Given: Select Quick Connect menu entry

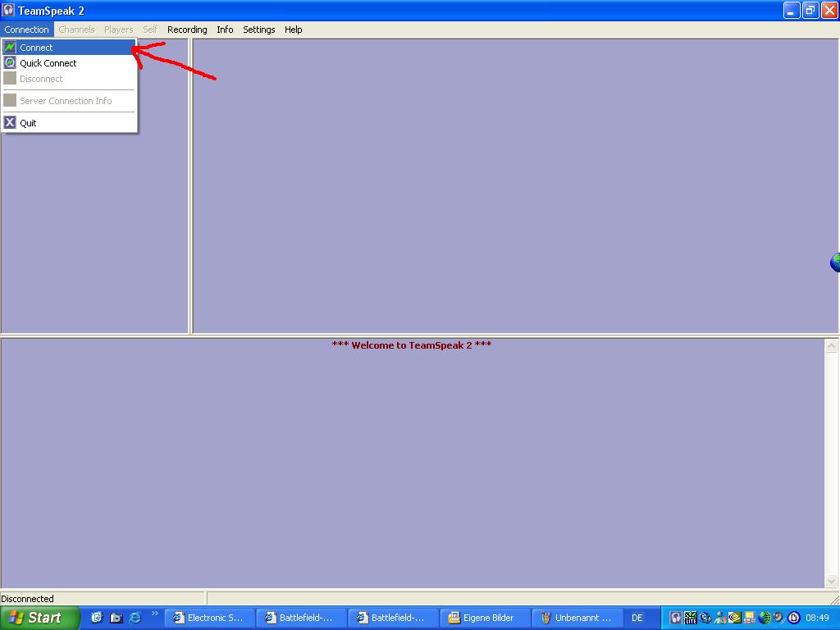Looking at the screenshot, I should [69, 63].
